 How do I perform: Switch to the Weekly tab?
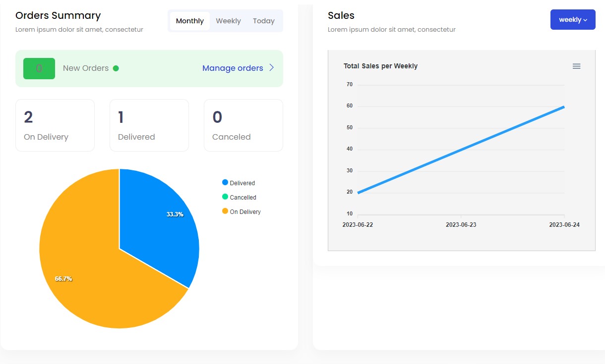click(228, 20)
